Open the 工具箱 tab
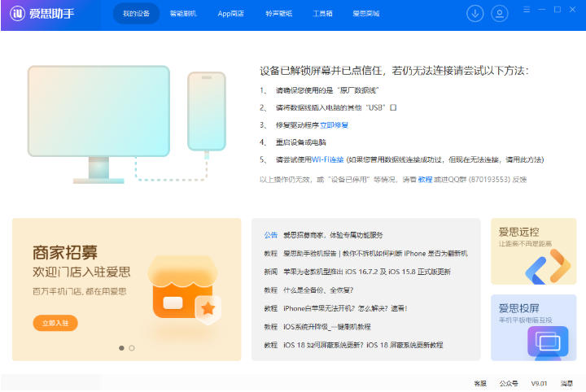 point(322,14)
